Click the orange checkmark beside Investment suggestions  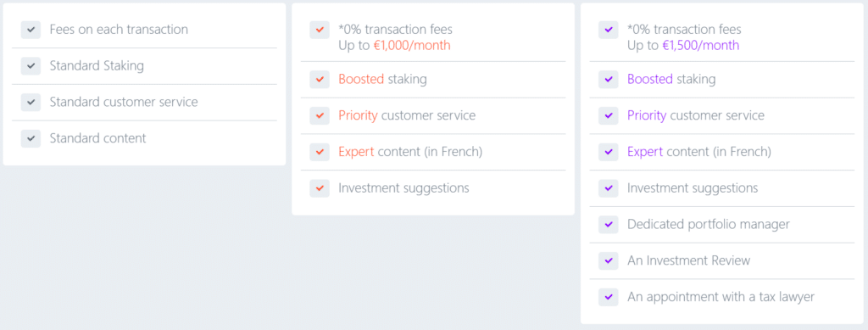point(320,188)
